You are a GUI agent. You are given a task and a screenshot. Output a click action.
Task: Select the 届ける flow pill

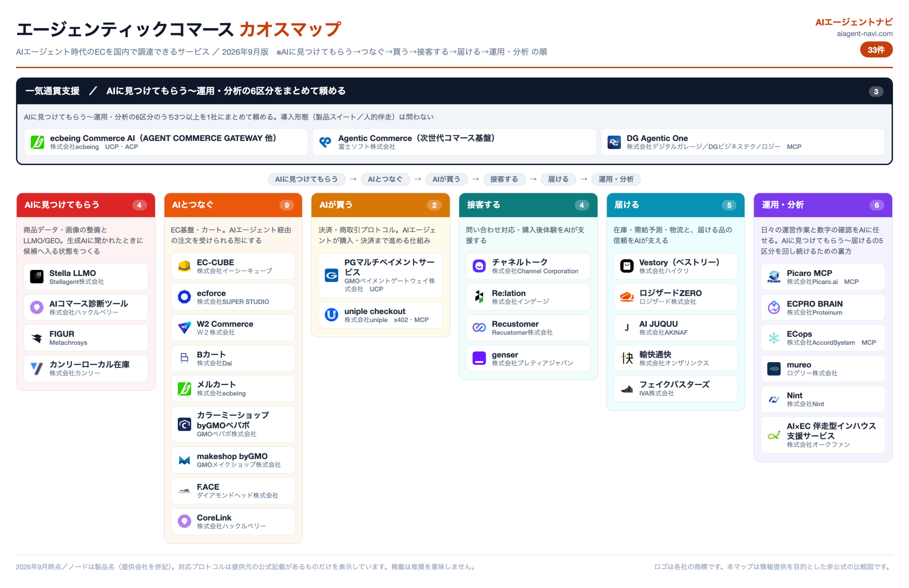coord(558,179)
